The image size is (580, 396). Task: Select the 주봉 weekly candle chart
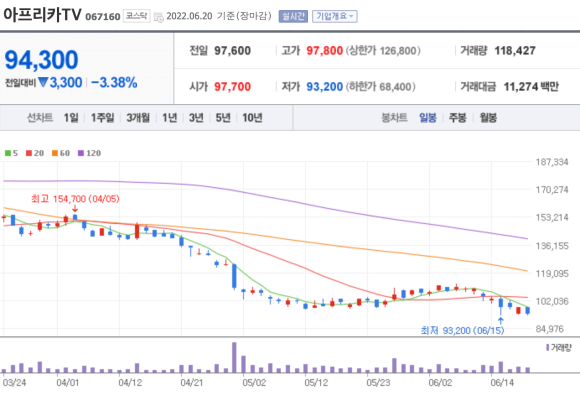pos(458,118)
